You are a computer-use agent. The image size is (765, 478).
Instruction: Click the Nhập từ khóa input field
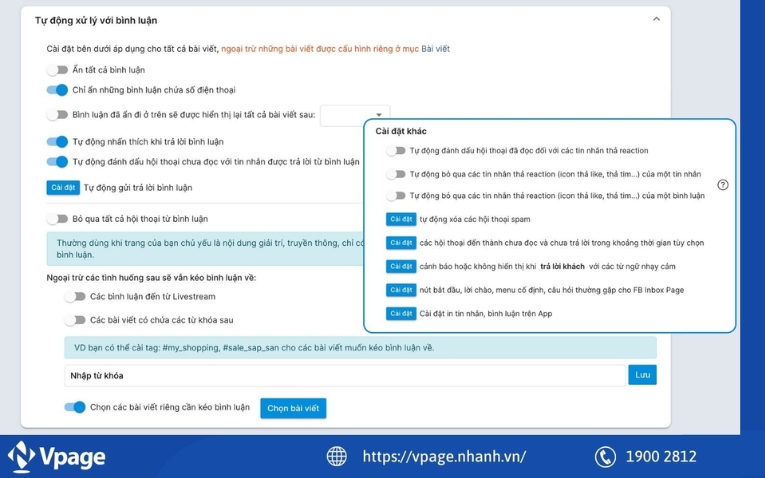click(x=344, y=376)
